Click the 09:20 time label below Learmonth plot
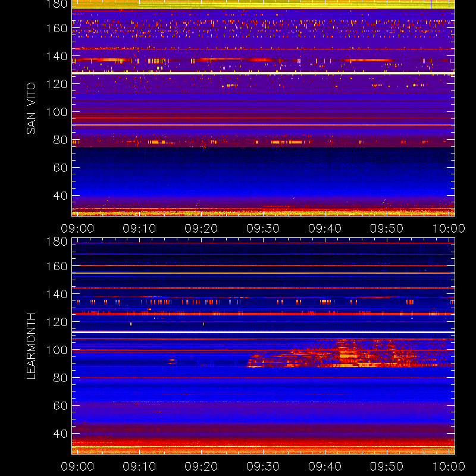Viewport: 476px width, 476px height. tap(201, 466)
